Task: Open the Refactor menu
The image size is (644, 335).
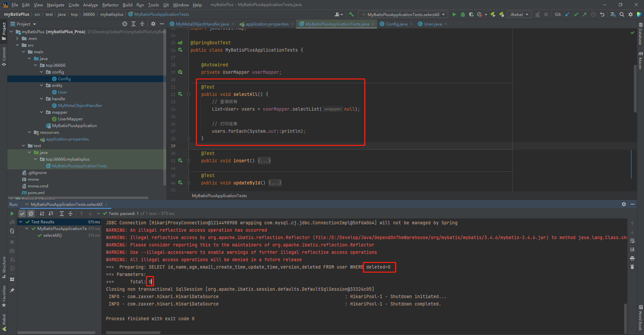Action: (x=110, y=5)
